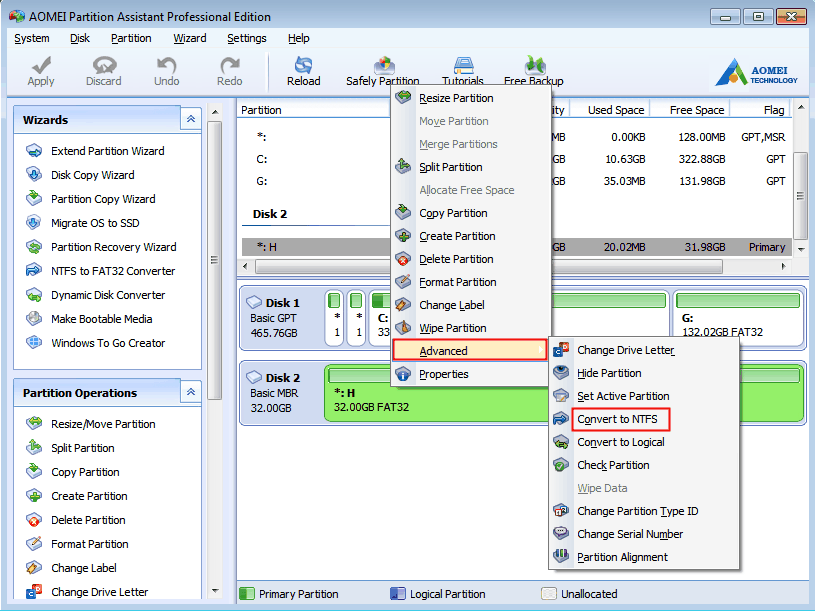
Task: Choose Delete Partition in context menu
Action: (471, 259)
